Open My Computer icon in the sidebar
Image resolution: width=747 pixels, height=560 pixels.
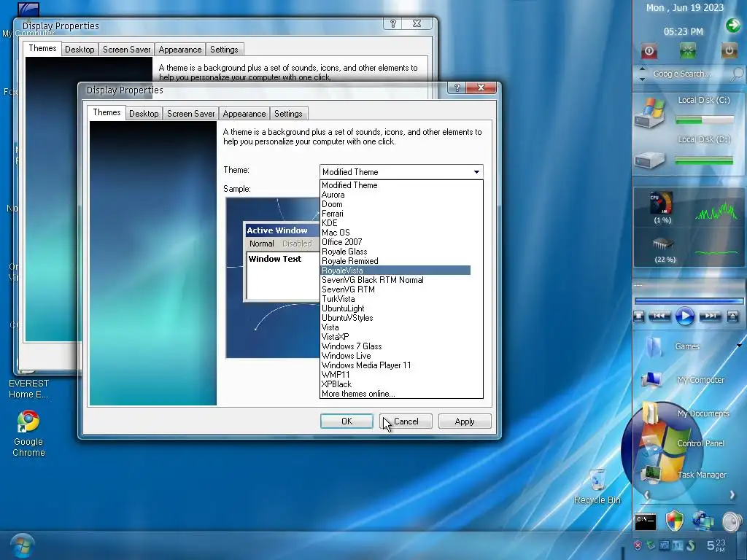[651, 380]
